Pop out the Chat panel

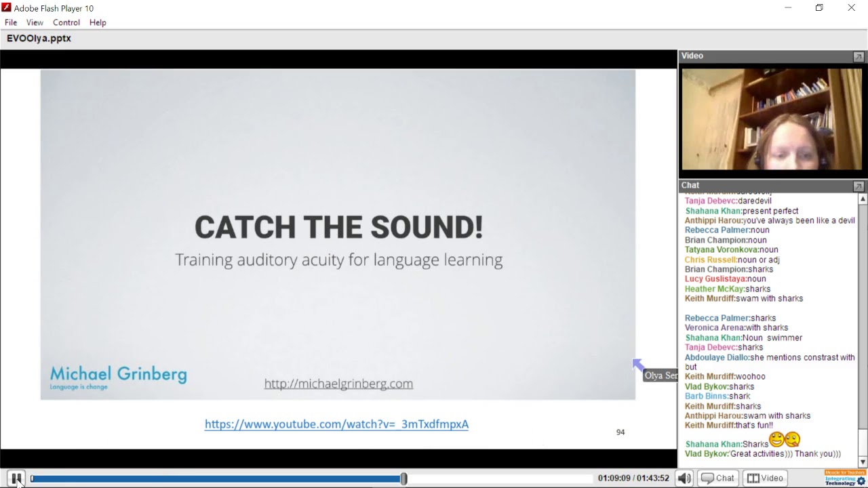tap(859, 186)
